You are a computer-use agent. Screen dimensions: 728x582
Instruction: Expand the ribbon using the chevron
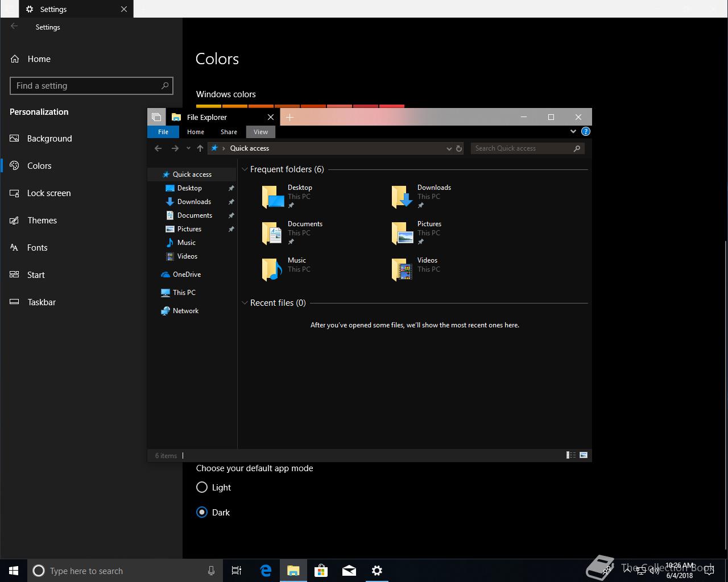[x=573, y=131]
